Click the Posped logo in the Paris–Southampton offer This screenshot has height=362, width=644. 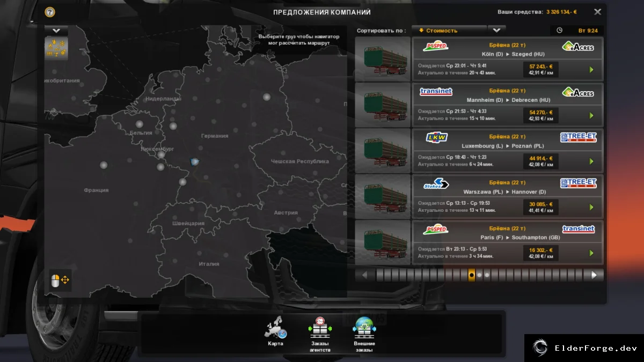[435, 230]
